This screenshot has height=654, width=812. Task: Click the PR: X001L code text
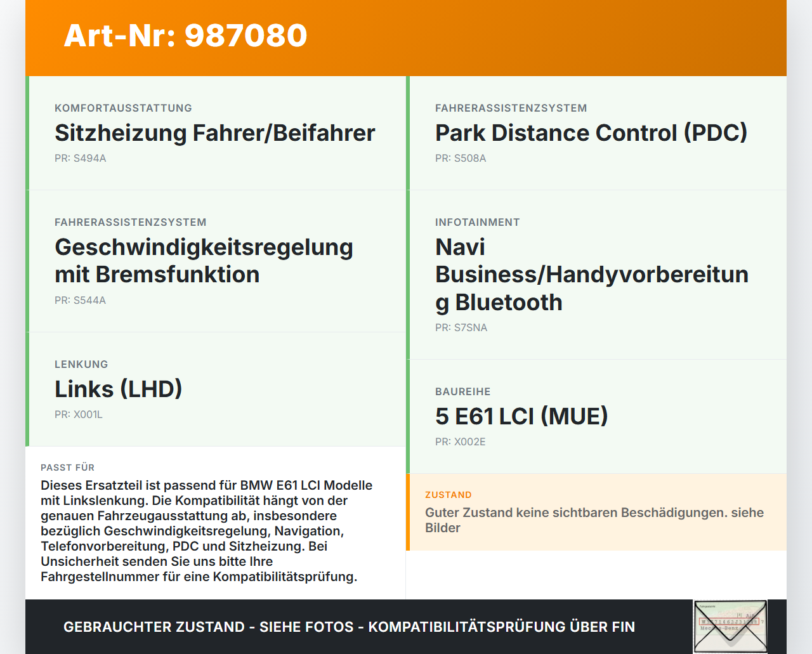[78, 414]
